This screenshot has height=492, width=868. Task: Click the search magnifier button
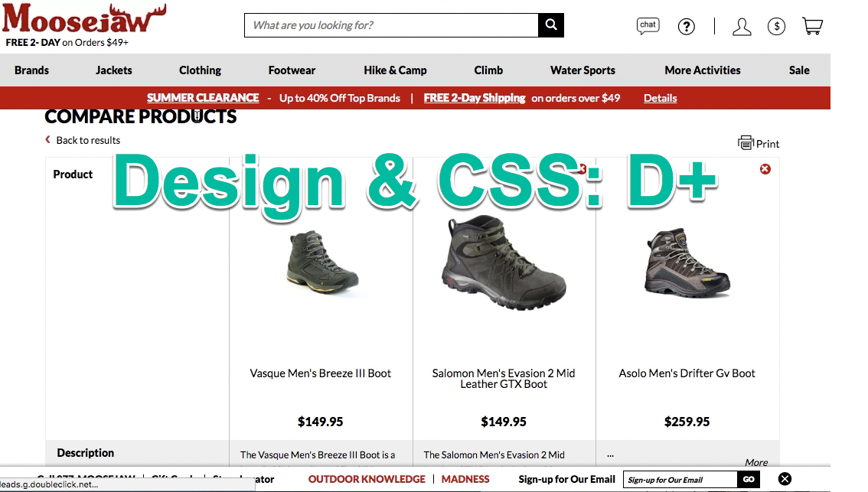tap(551, 25)
